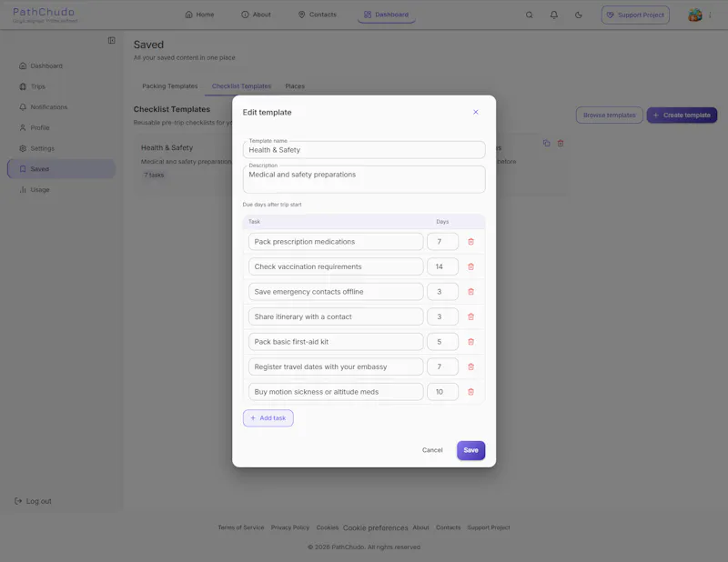Close the Edit template dialog
The image size is (728, 562).
475,112
